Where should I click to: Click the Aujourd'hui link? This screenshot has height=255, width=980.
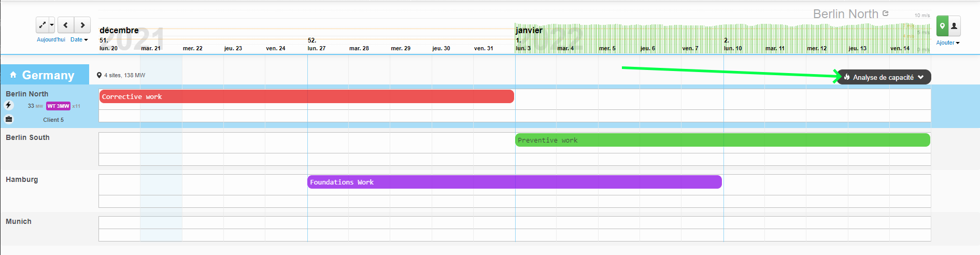pyautogui.click(x=51, y=39)
